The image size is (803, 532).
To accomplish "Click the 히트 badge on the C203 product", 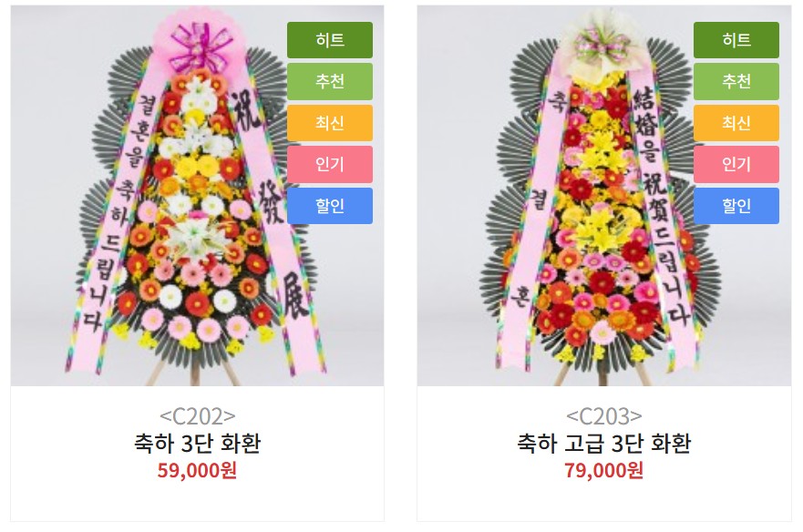I will (x=736, y=40).
